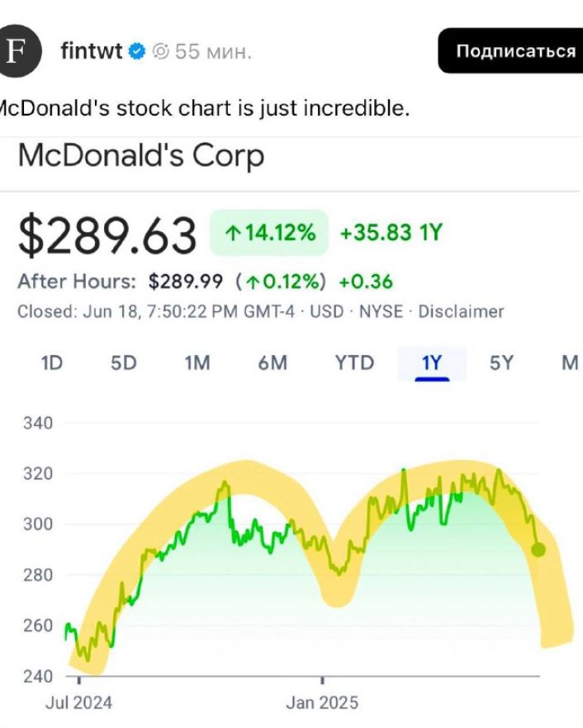The height and width of the screenshot is (728, 583).
Task: Switch to the 6M chart range
Action: (x=273, y=362)
